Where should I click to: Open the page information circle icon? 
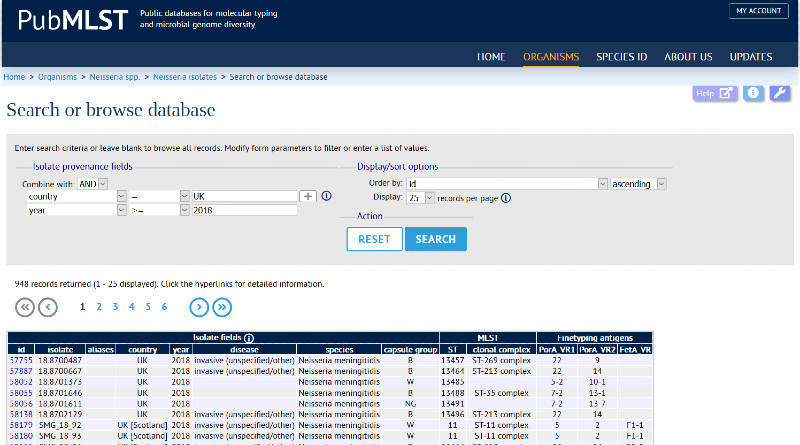752,94
